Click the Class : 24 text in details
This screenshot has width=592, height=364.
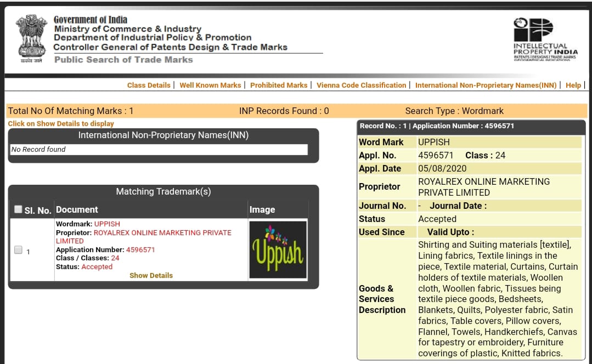pyautogui.click(x=485, y=155)
